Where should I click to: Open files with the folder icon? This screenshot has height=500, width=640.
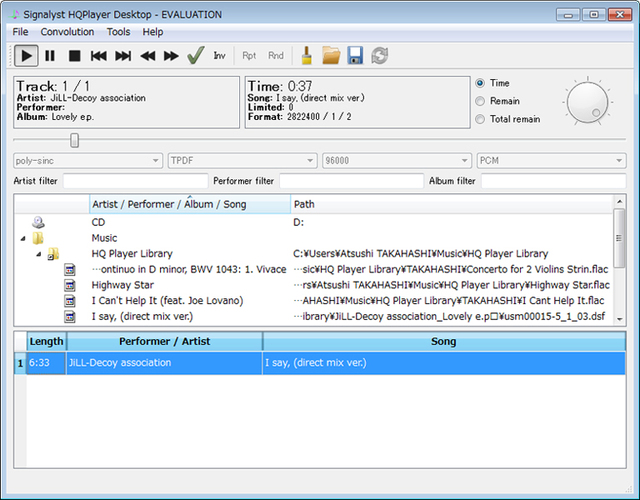coord(331,56)
